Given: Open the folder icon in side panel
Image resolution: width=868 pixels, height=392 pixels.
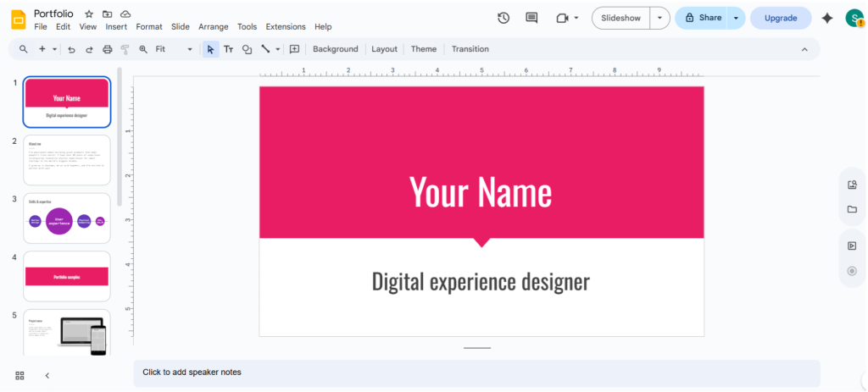Looking at the screenshot, I should coord(853,209).
